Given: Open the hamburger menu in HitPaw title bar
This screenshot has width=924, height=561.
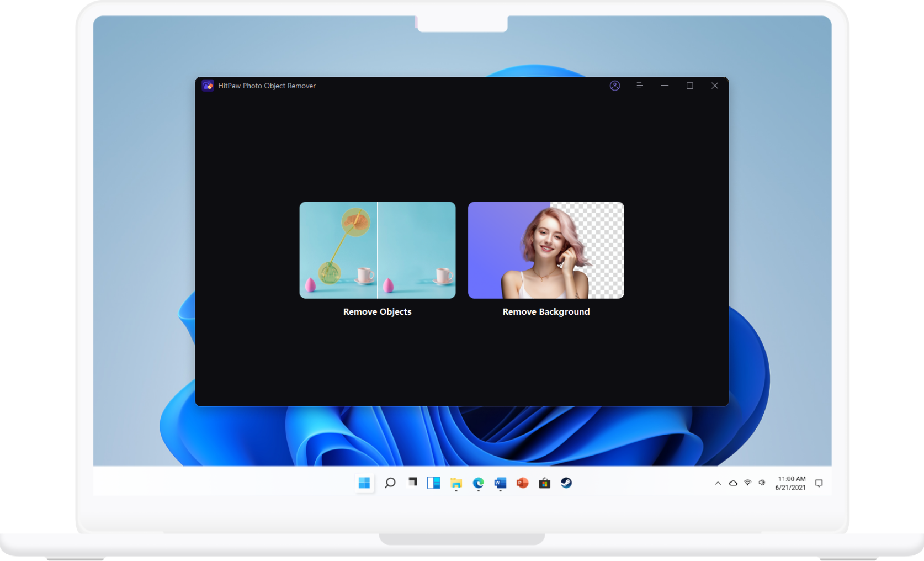Looking at the screenshot, I should click(x=639, y=86).
